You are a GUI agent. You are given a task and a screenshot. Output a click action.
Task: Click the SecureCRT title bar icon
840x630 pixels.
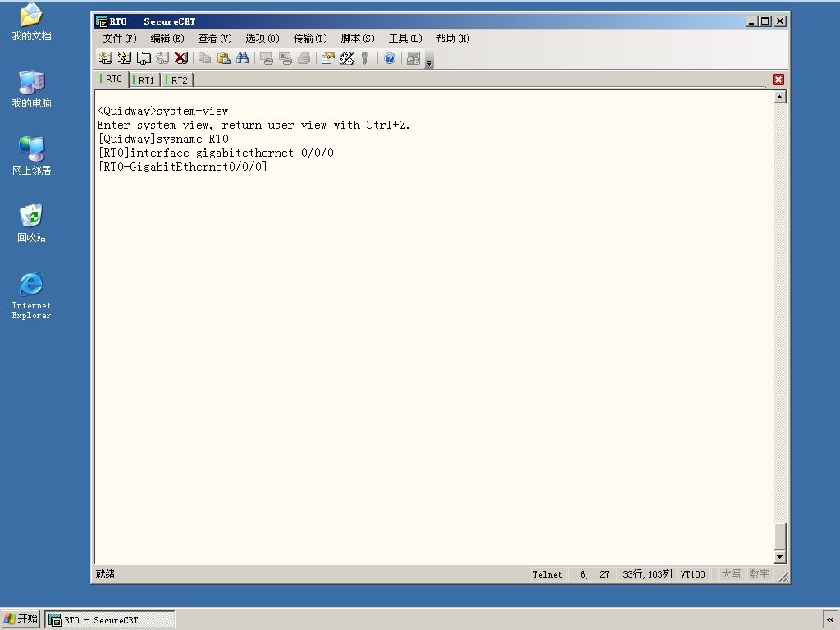(101, 21)
